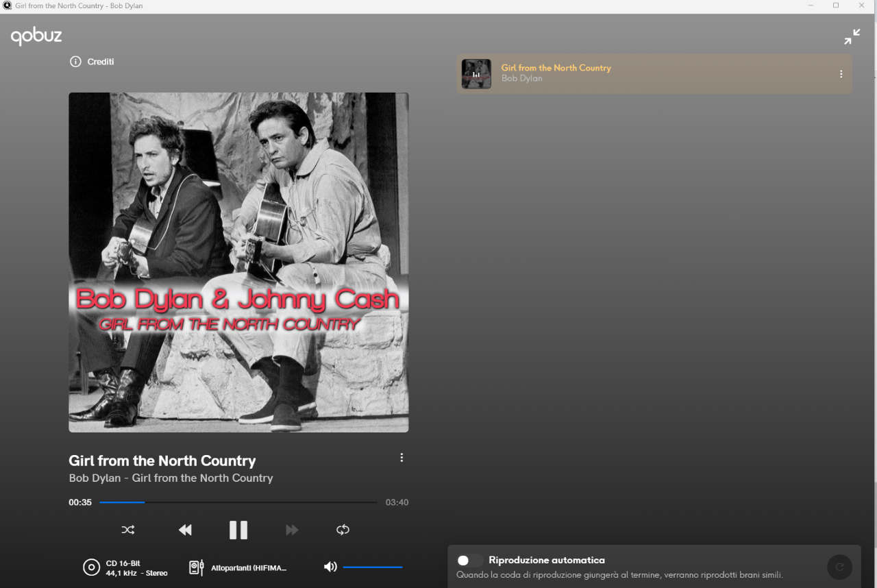Go to the previous track

(x=185, y=530)
